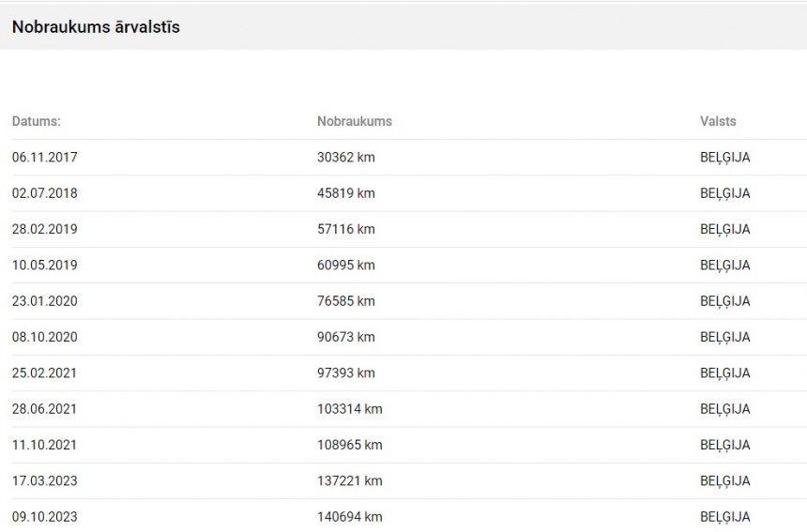807x532 pixels.
Task: Click the mileage 137221 km
Action: pyautogui.click(x=349, y=481)
